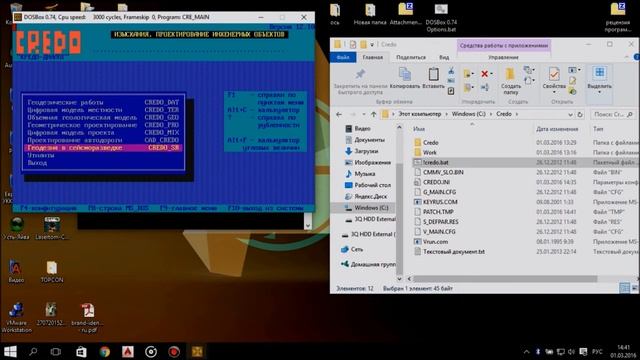Click the Rename icon in Organize group

(484, 87)
